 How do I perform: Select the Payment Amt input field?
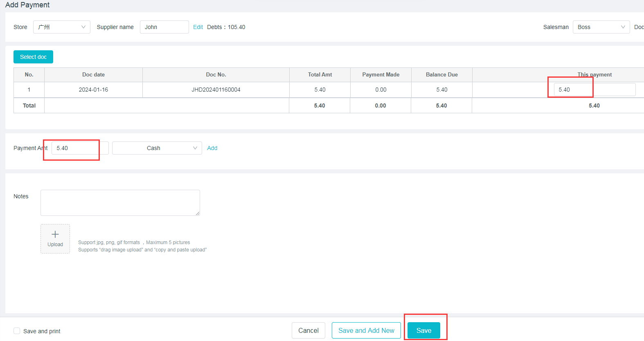coord(80,148)
